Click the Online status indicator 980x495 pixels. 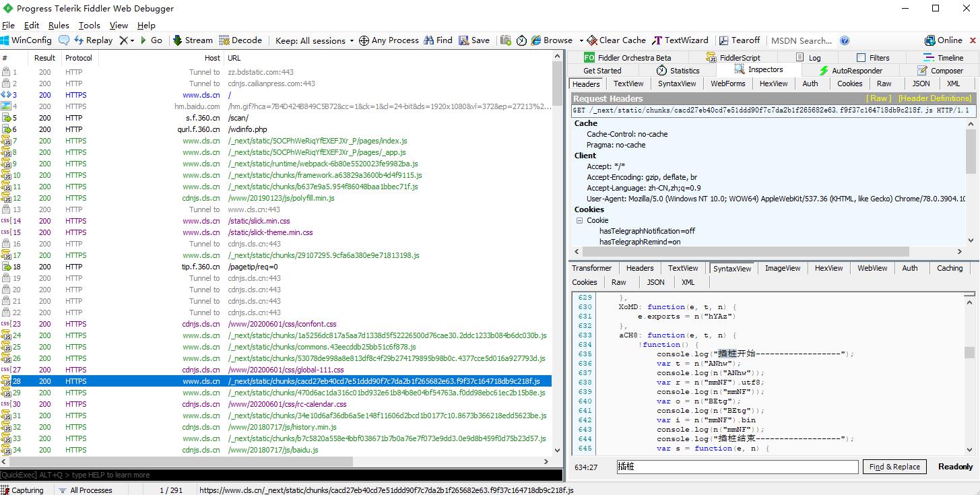pos(944,40)
